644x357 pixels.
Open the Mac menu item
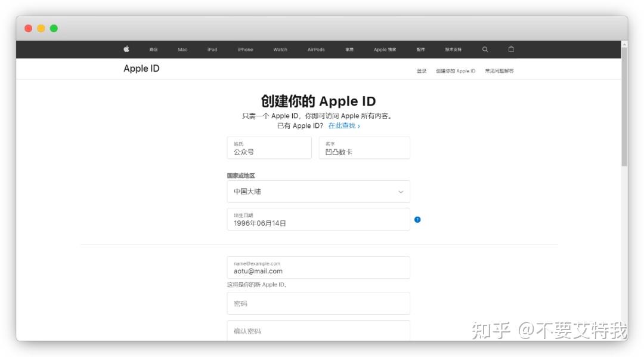point(182,50)
